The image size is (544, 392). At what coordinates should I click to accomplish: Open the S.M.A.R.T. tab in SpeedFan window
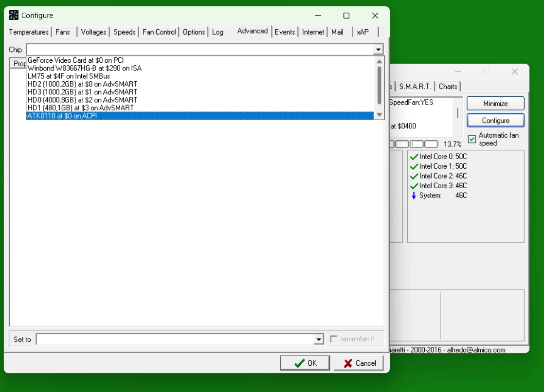[x=415, y=87]
